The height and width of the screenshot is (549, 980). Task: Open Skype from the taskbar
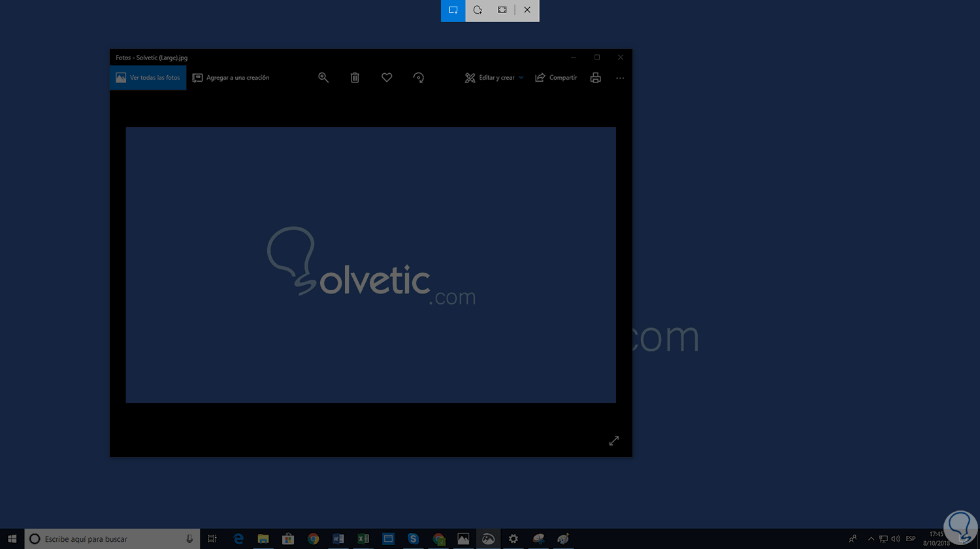click(413, 539)
